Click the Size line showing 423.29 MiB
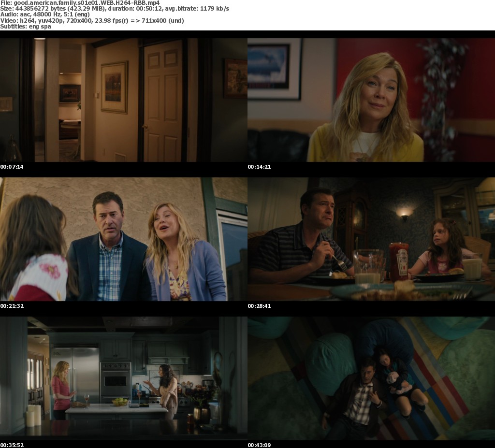The height and width of the screenshot is (448, 495). pyautogui.click(x=115, y=9)
